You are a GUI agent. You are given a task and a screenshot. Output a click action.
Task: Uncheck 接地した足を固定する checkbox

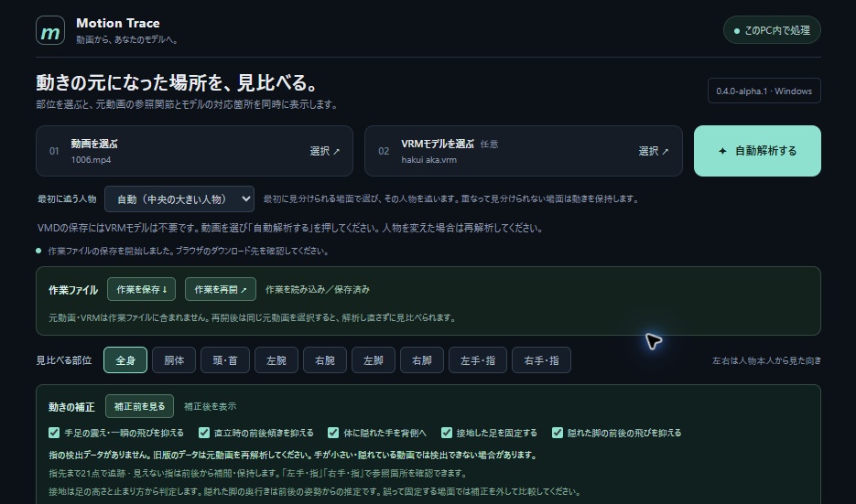click(x=447, y=433)
